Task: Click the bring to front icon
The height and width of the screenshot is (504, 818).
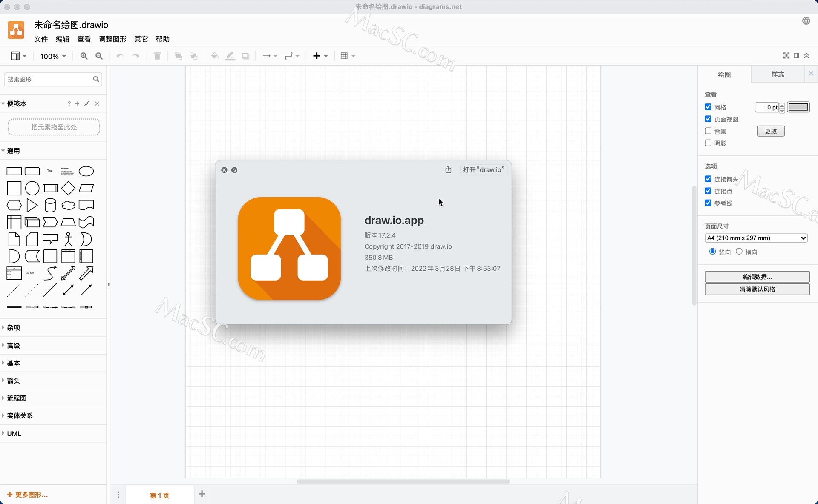Action: pyautogui.click(x=179, y=56)
